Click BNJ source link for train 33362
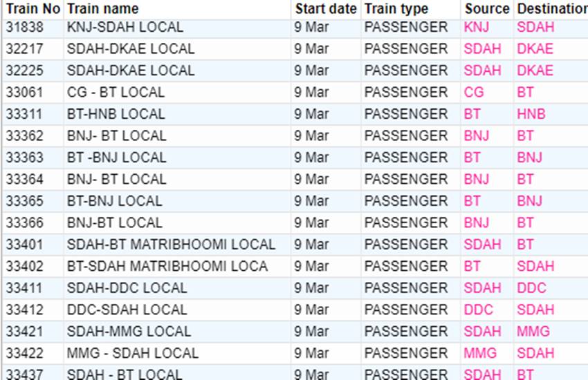 pyautogui.click(x=477, y=136)
